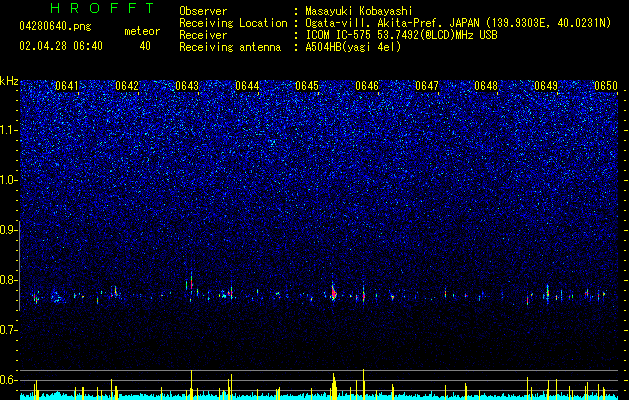Click the 0645 time marker

click(307, 86)
